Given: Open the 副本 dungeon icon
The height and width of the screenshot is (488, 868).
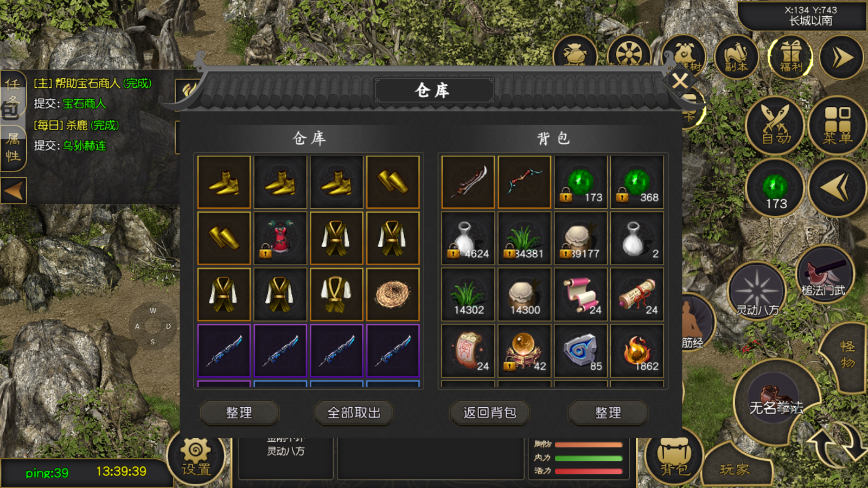Looking at the screenshot, I should [736, 57].
